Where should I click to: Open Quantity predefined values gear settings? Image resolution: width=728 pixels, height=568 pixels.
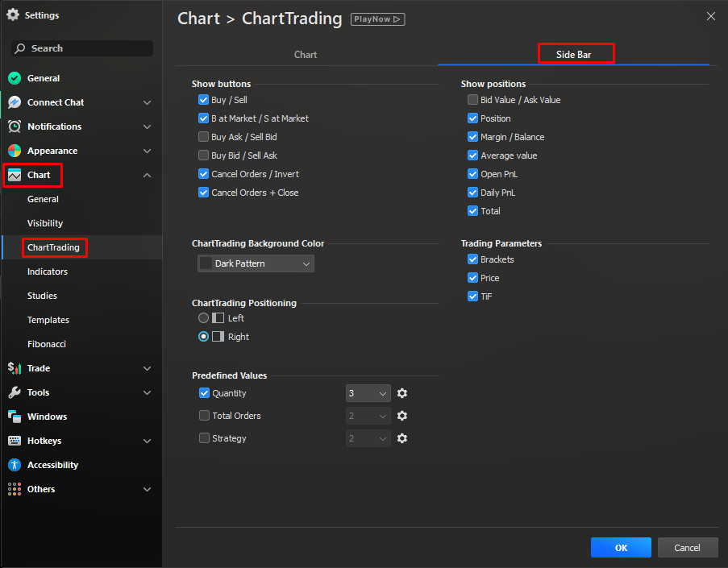402,393
